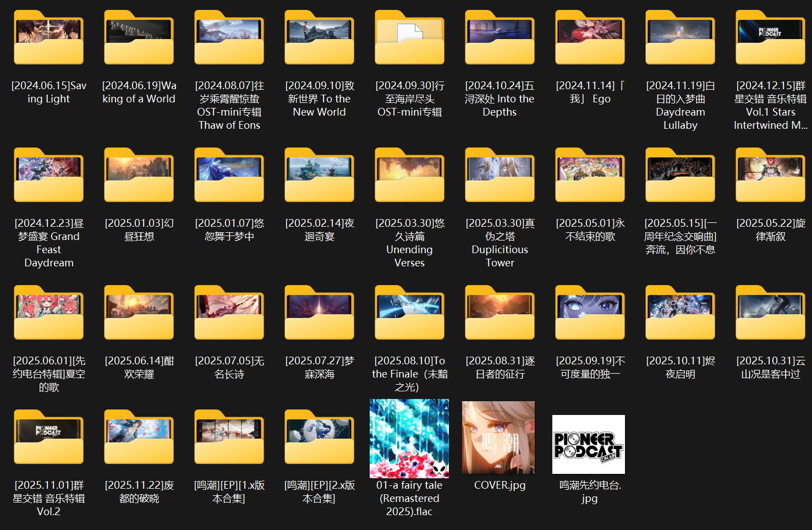Click the [EP][1.x版本合集] folder
Screen dimensions: 812x530
click(229, 438)
